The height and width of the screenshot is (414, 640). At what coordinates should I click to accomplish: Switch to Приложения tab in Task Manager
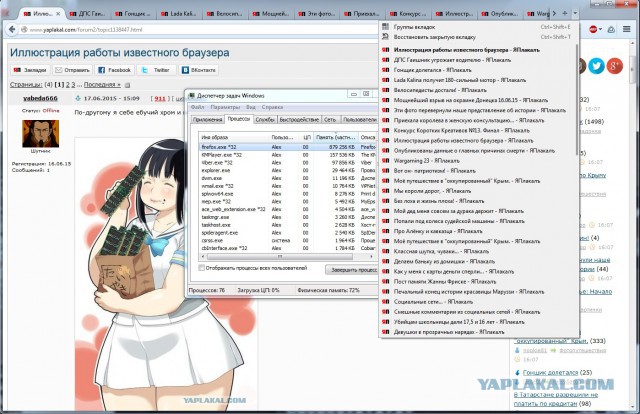[208, 120]
